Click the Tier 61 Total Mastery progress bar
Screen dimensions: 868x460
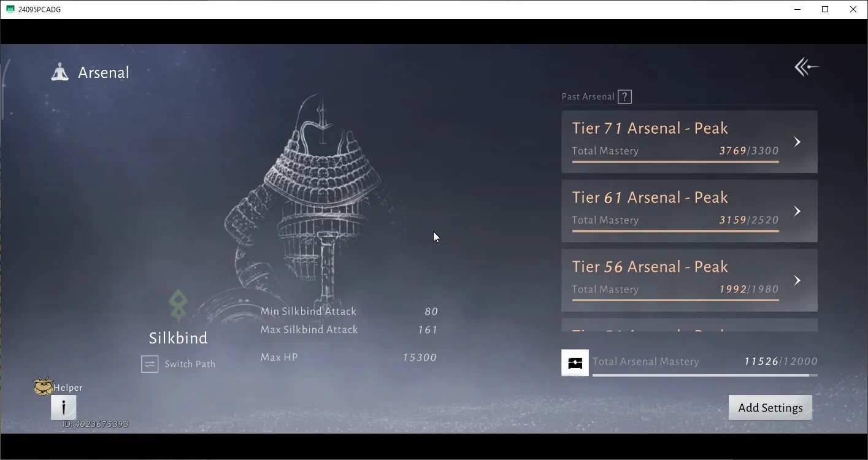click(x=675, y=231)
